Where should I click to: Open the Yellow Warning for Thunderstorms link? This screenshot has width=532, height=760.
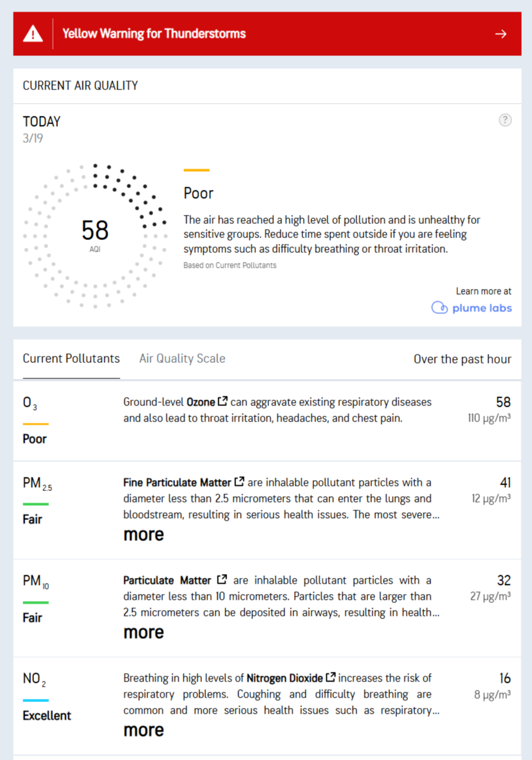coord(154,34)
